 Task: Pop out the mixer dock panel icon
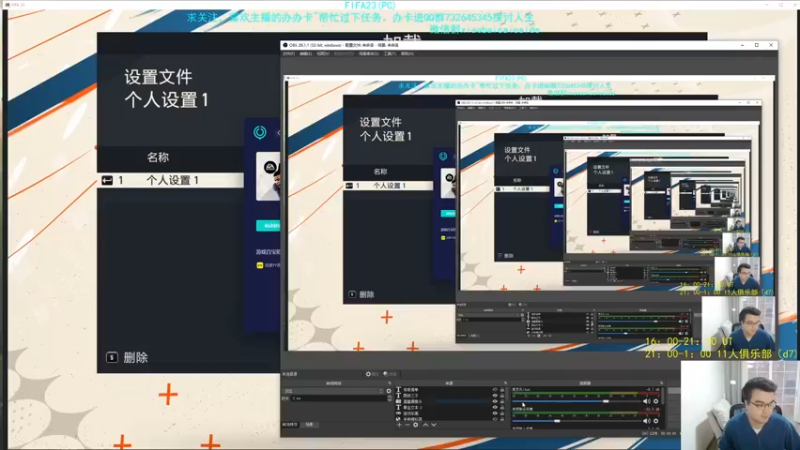pos(662,383)
